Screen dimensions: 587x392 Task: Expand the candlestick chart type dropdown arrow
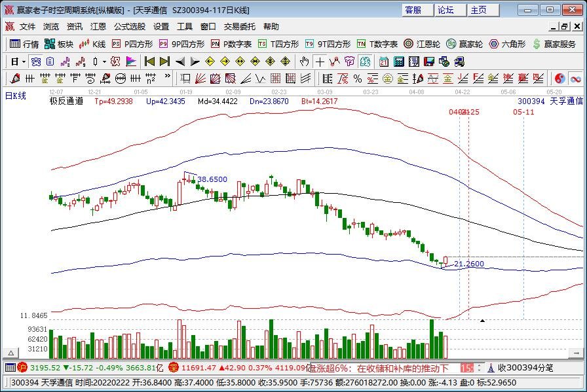pyautogui.click(x=104, y=62)
